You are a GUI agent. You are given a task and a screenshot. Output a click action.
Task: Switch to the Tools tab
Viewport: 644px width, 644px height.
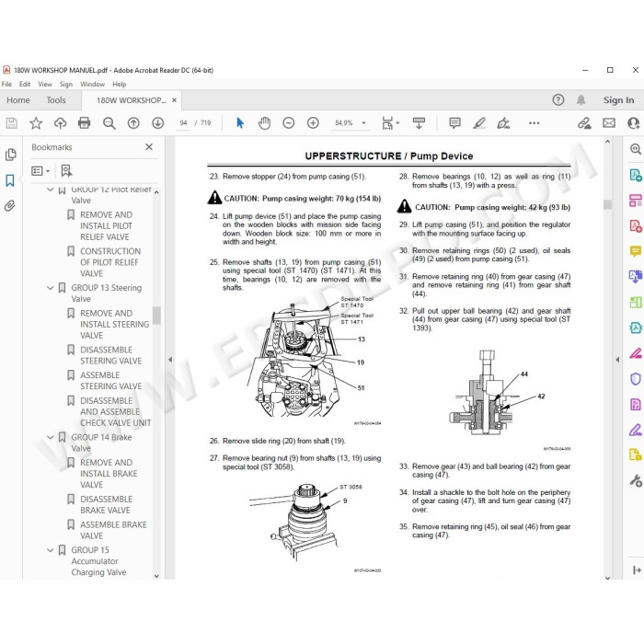point(56,100)
